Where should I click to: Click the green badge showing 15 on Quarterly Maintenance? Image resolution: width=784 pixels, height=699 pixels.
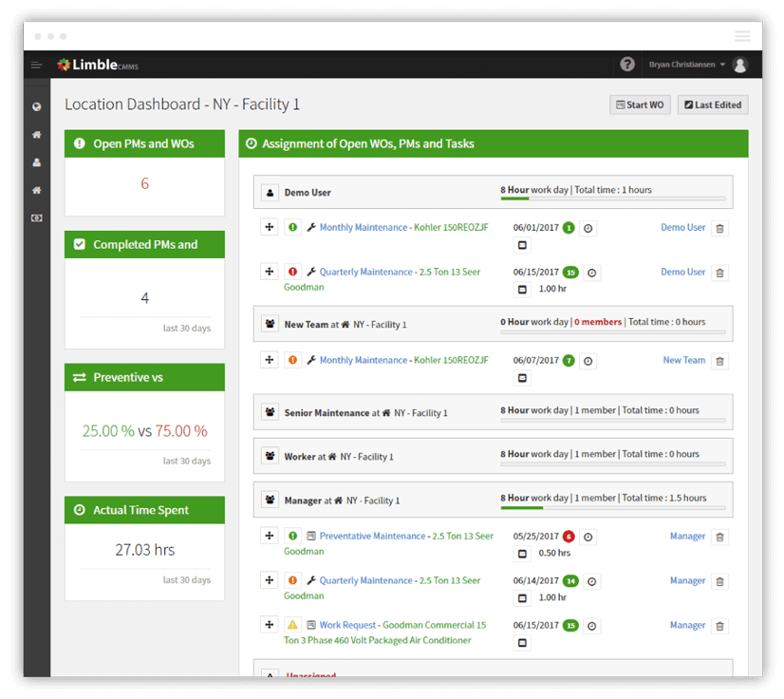pyautogui.click(x=569, y=272)
